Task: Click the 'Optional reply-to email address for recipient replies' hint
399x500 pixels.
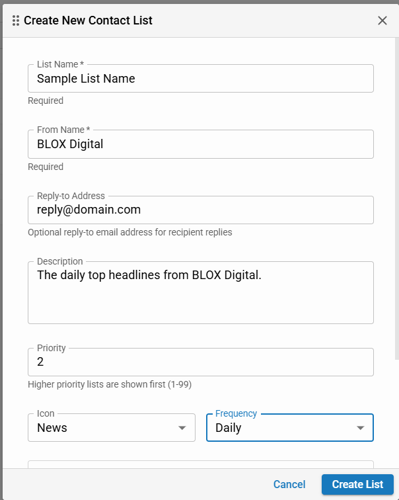Action: click(130, 232)
